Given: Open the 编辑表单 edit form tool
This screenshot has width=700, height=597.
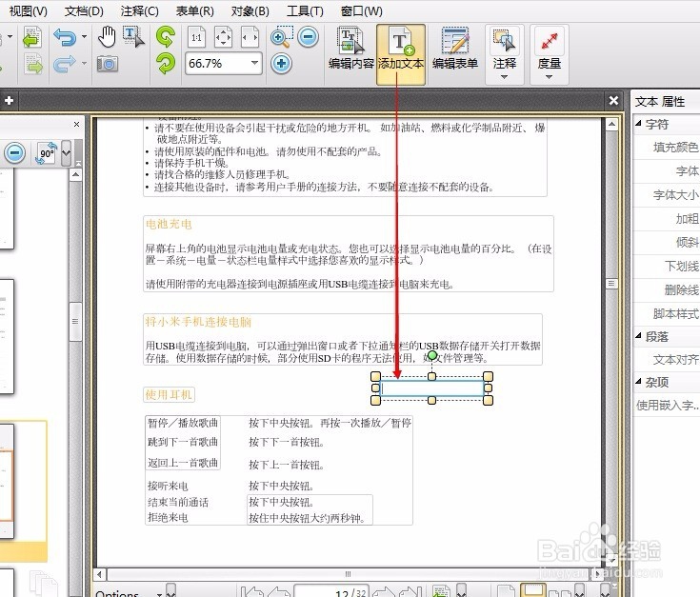Looking at the screenshot, I should (455, 50).
